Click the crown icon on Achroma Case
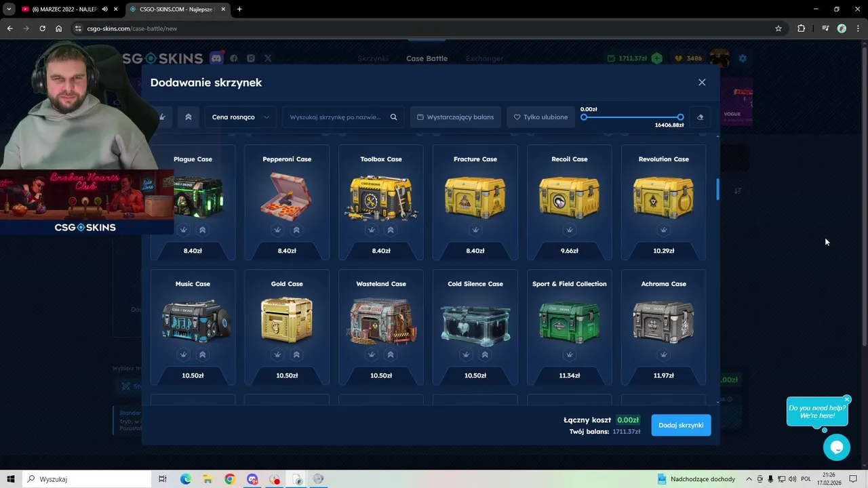 pos(664,354)
